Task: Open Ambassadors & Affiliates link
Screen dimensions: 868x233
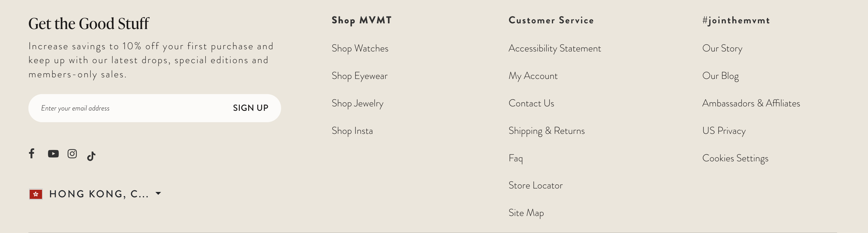Action: point(751,103)
